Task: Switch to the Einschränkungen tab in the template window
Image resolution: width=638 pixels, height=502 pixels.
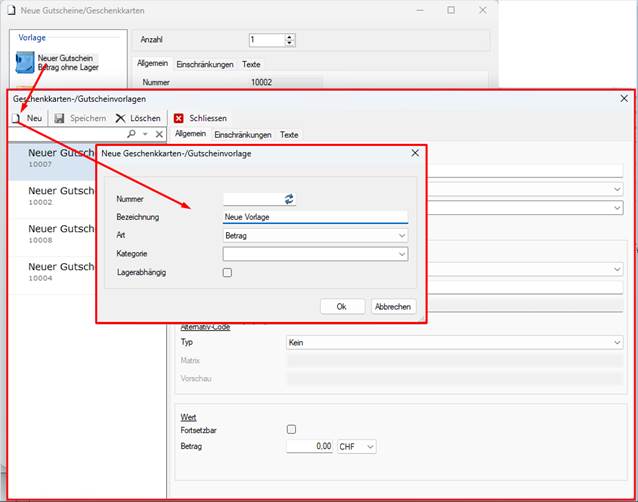Action: 243,135
